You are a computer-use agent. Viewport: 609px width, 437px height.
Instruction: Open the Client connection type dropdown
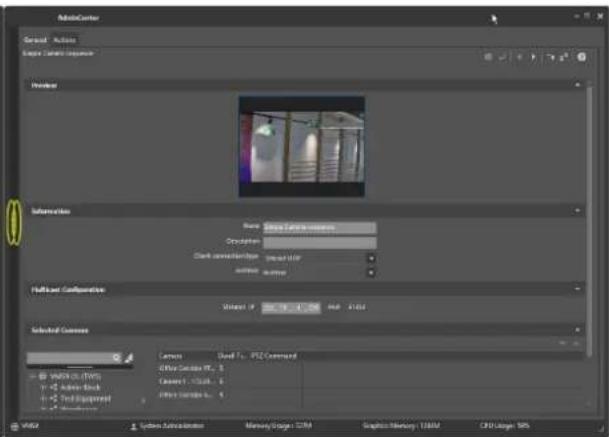pyautogui.click(x=371, y=258)
